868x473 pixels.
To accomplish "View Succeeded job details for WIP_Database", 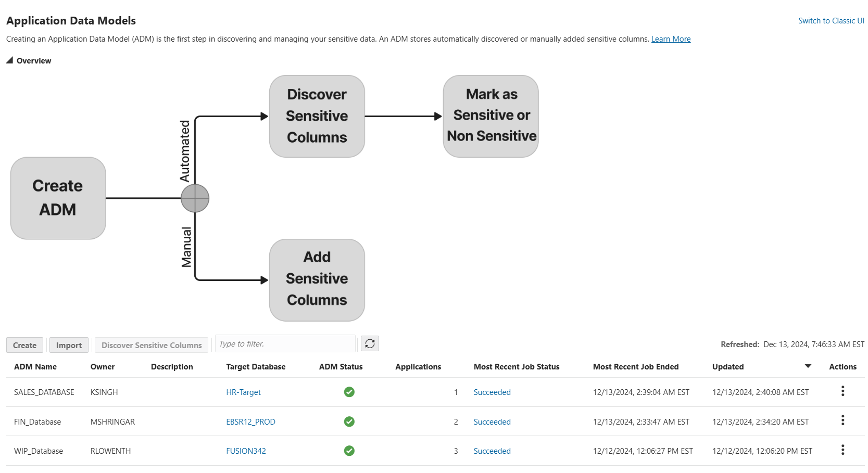I will (492, 451).
